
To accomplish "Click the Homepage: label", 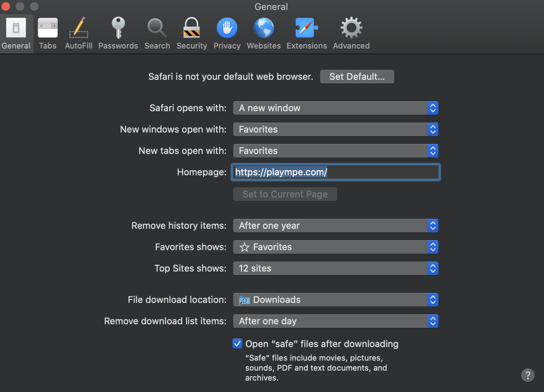I will 202,172.
